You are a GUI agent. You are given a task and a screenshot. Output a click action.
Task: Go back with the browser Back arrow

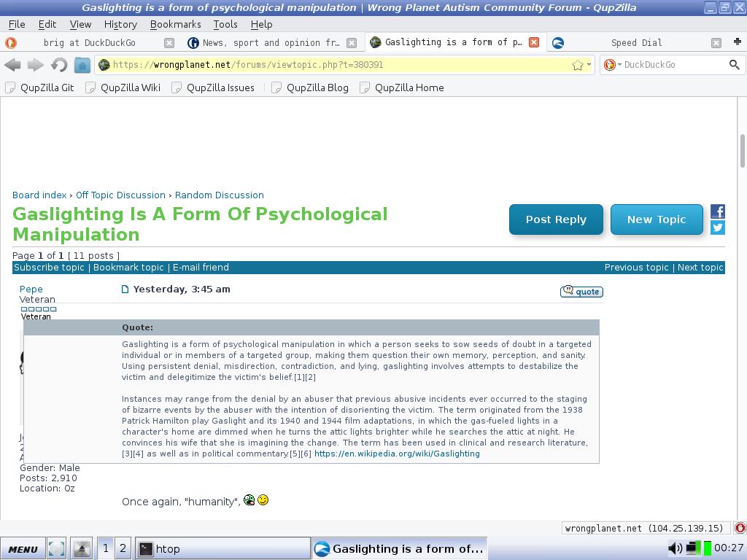click(x=12, y=65)
